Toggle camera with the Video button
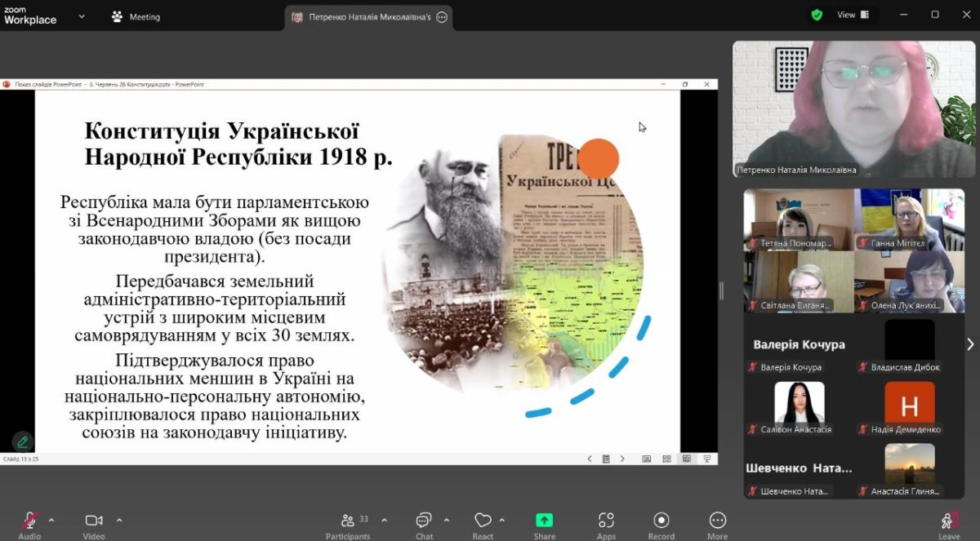Viewport: 980px width, 541px height. pos(94,521)
